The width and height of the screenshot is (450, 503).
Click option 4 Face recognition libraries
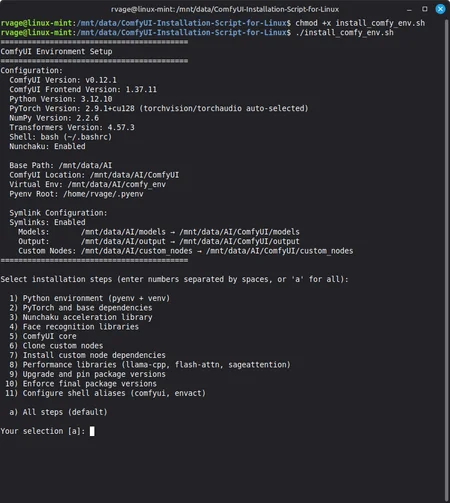pyautogui.click(x=74, y=327)
